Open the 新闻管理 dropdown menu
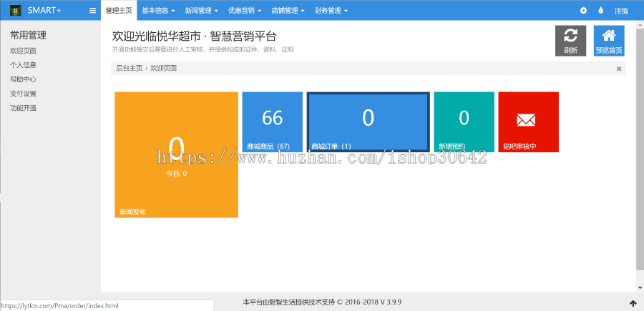Screen dimensions: 644x311 pyautogui.click(x=201, y=11)
